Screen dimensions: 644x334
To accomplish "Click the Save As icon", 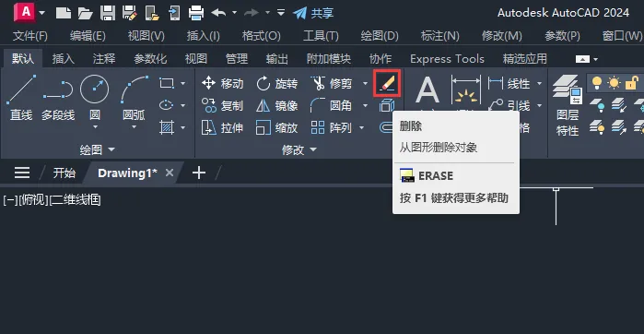I will [130, 13].
